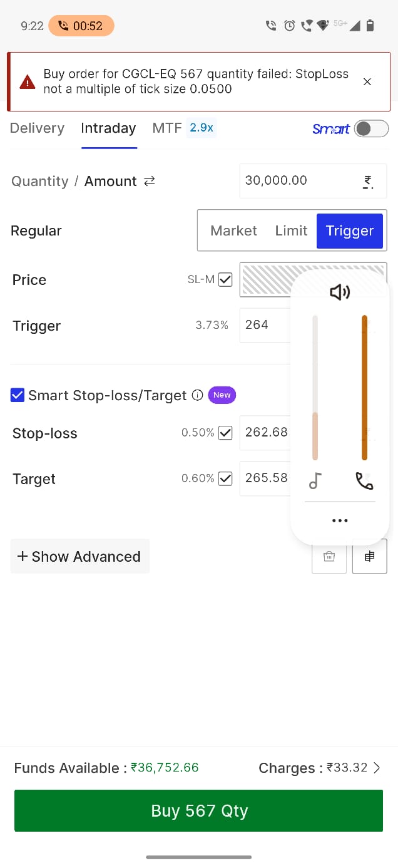Switch to the Delivery tab
Viewport: 398px width, 868px height.
(37, 128)
